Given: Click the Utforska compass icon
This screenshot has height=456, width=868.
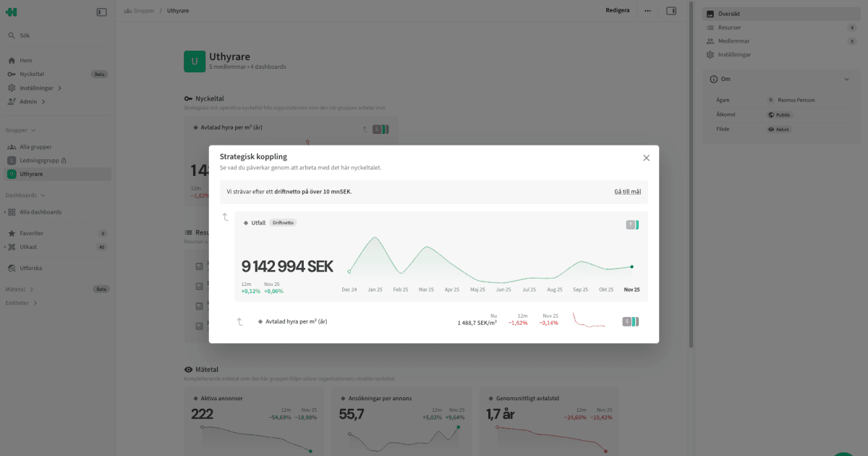Looking at the screenshot, I should (x=10, y=268).
